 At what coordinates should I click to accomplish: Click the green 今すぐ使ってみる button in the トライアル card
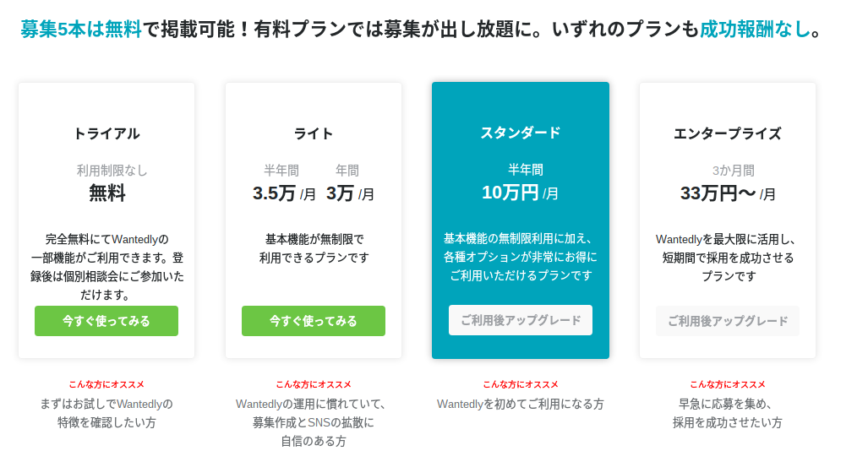coord(106,321)
